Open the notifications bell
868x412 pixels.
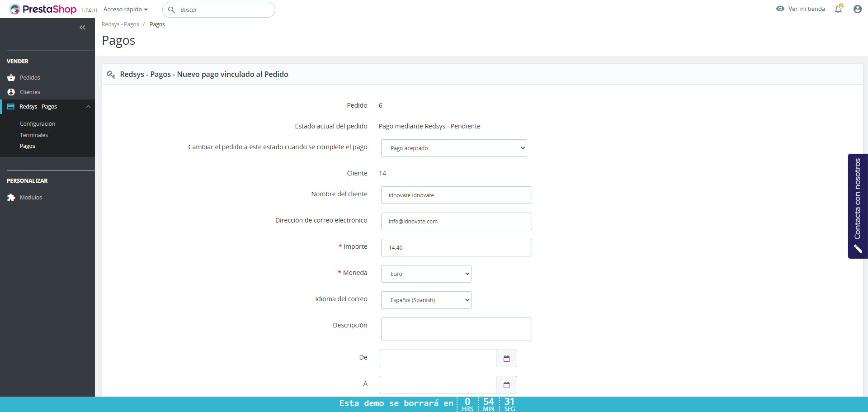pyautogui.click(x=838, y=9)
